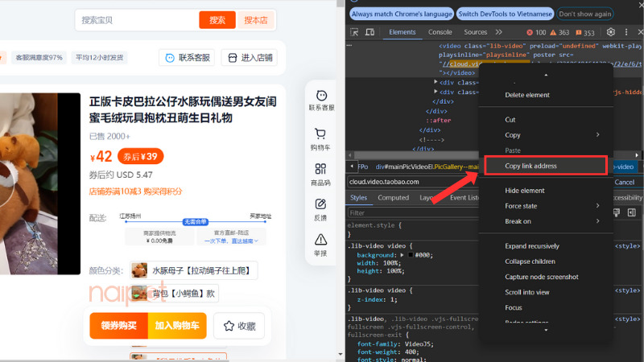This screenshot has width=644, height=362.
Task: Click Switch DevTools to Vietnamese
Action: 504,14
